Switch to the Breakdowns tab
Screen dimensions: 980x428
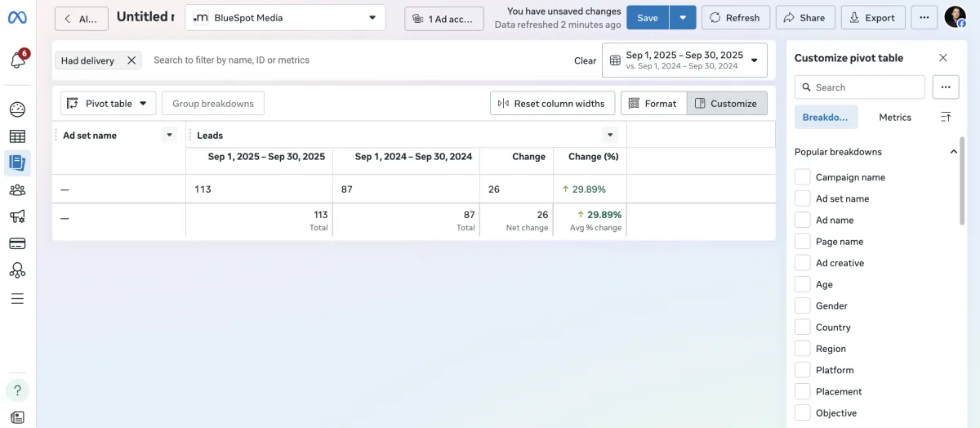(x=826, y=118)
